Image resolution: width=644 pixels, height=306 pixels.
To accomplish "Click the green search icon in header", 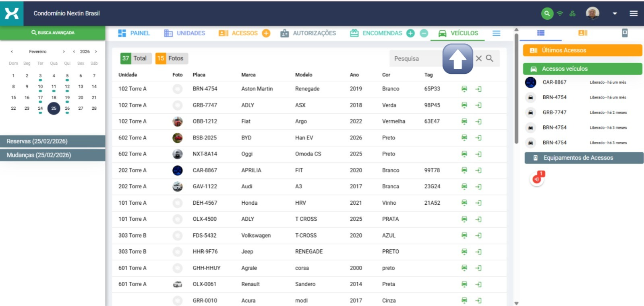I will (547, 13).
